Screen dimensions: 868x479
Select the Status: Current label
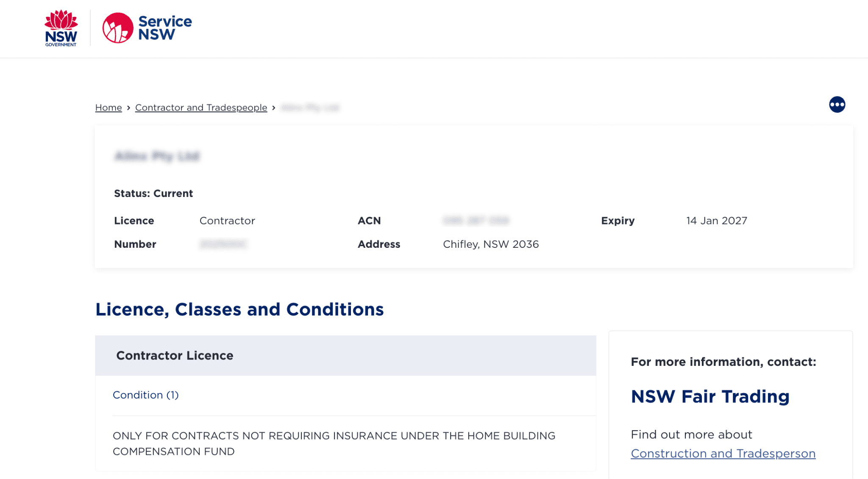[x=153, y=193]
